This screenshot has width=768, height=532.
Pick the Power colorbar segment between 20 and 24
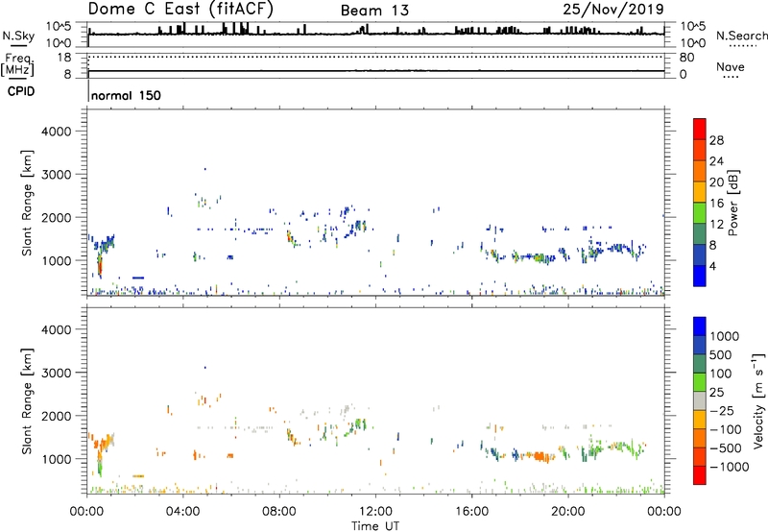tap(700, 171)
